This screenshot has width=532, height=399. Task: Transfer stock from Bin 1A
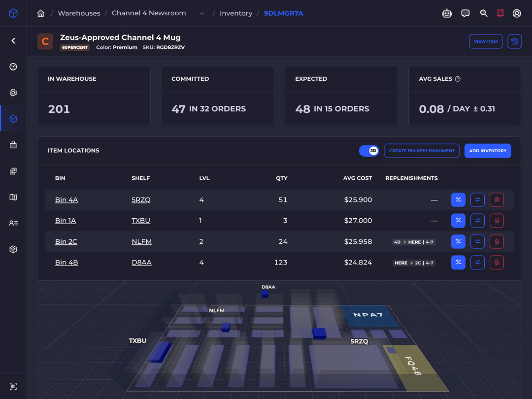(477, 221)
